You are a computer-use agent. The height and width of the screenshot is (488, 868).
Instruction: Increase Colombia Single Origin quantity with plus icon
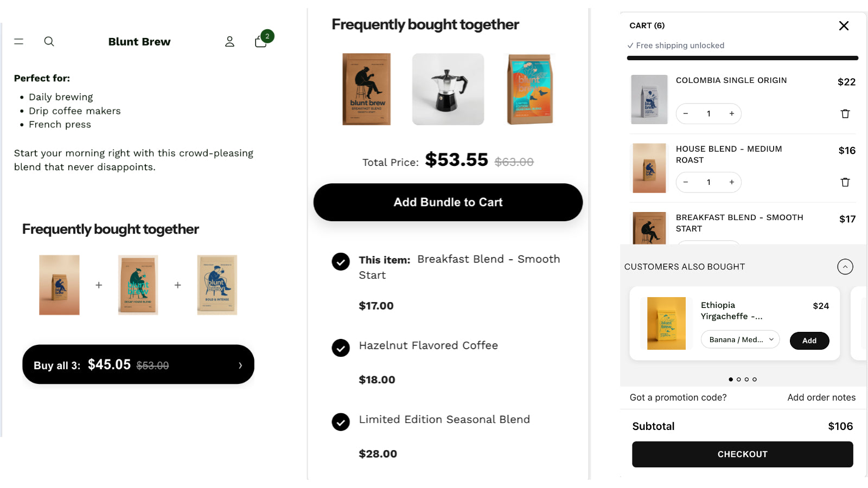[732, 113]
